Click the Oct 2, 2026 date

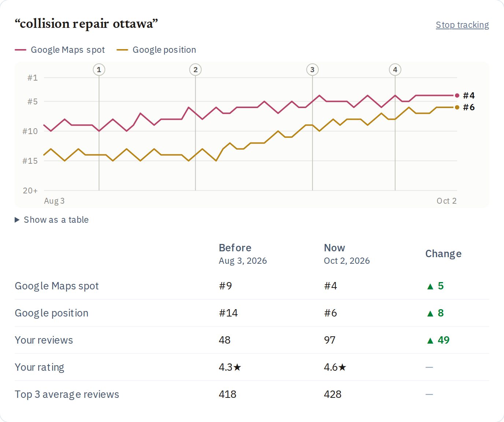click(x=347, y=261)
